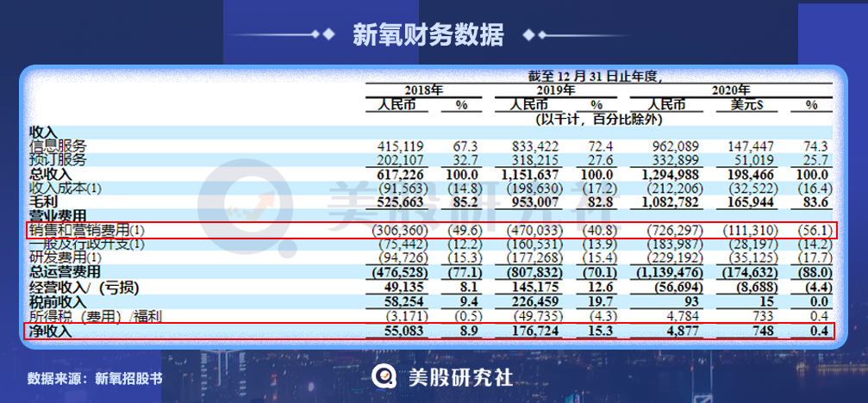Screen dimensions: 868x403
Task: Click the 数据来源：新氧招股书 source note
Action: point(95,378)
